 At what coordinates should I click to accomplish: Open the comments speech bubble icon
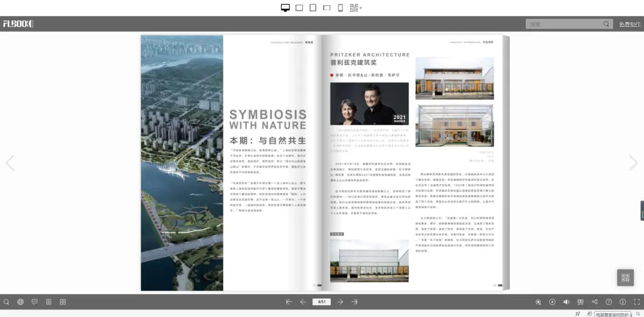click(34, 302)
